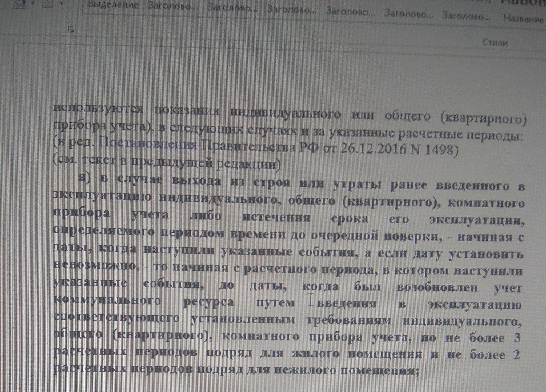Click on the word 'введения'
Viewport: 546px width, 392px height.
(346, 304)
